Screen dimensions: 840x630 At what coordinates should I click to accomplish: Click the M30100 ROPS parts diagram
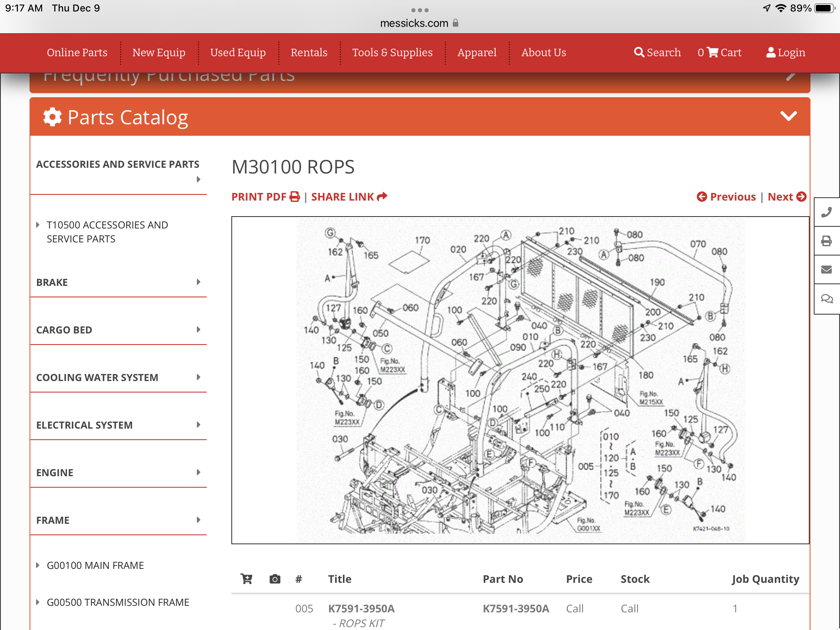click(x=520, y=380)
